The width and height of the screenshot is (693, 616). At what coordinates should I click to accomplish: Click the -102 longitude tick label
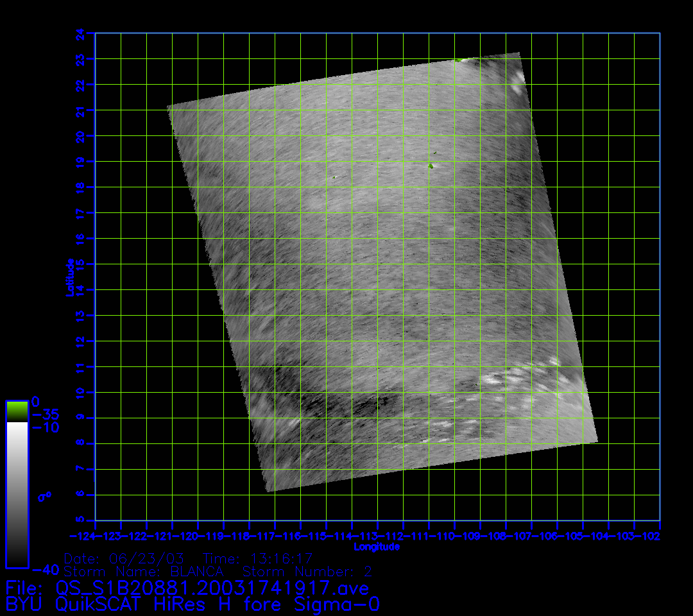coord(647,536)
